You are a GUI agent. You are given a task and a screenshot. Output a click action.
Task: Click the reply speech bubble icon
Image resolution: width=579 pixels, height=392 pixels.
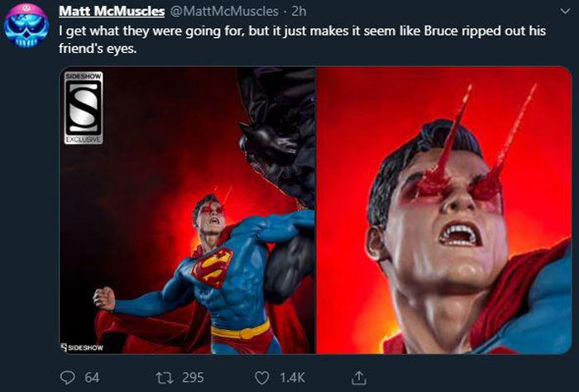68,377
